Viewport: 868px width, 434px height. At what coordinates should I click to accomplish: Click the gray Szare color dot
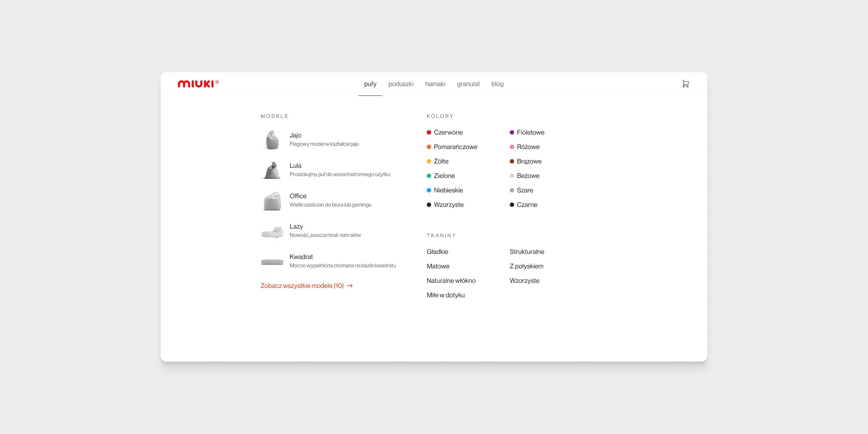(x=512, y=190)
